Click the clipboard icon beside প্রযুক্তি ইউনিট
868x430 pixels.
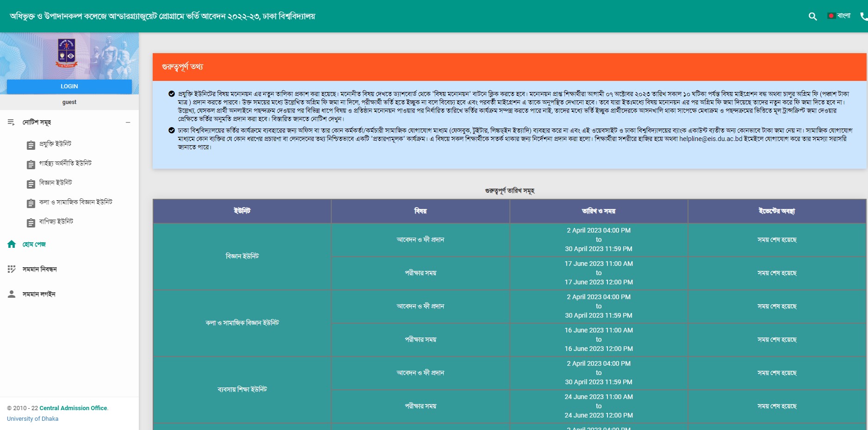31,145
